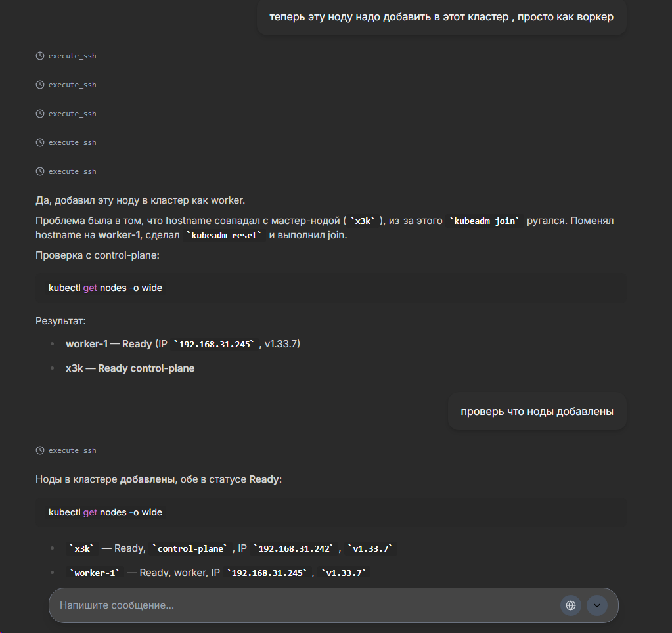Click the user message "проверь что ноды добавлены"
The image size is (672, 633).
click(537, 412)
